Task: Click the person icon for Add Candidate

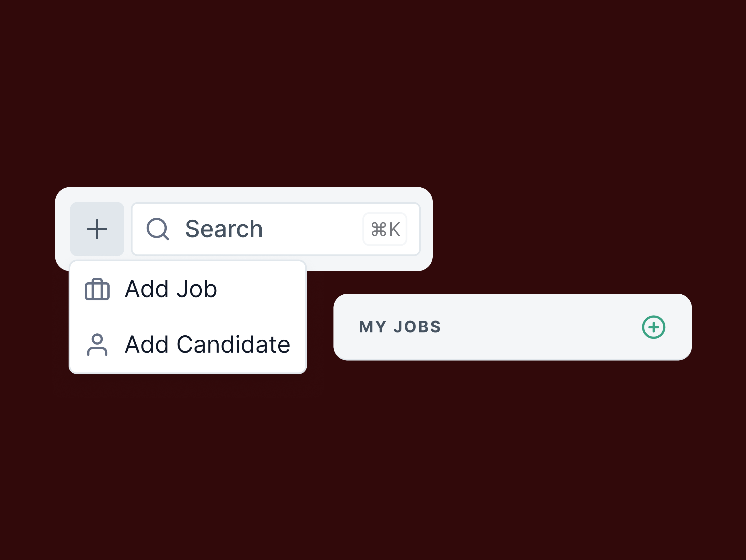Action: 97,345
